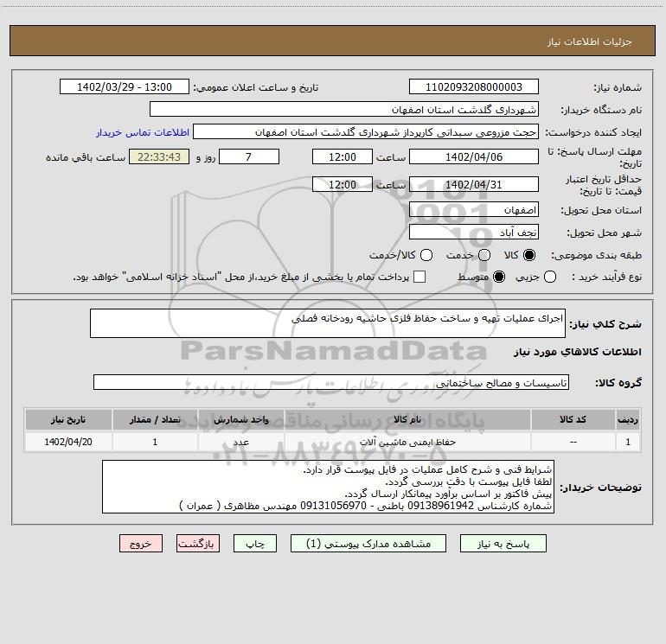Click the buyer name field شهرداری گلدشت
This screenshot has width=666, height=644.
[344, 110]
